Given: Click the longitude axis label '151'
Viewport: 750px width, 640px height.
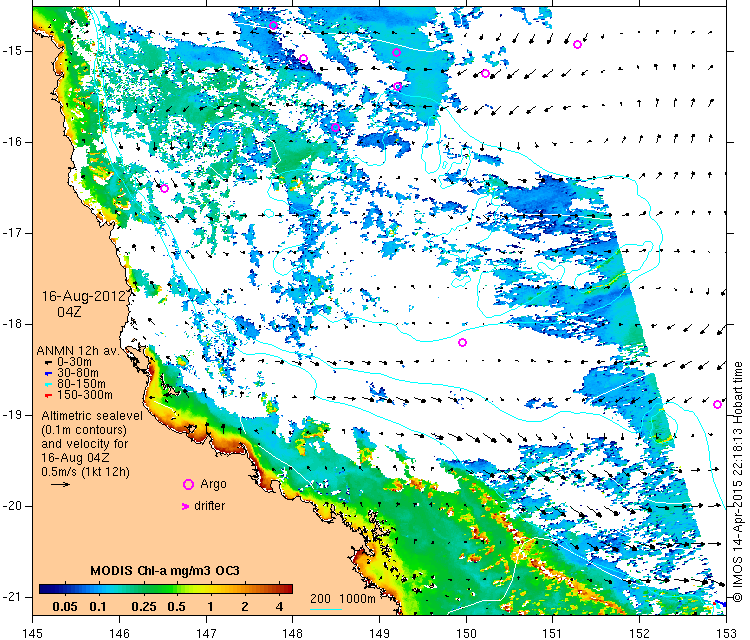Looking at the screenshot, I should coord(552,633).
